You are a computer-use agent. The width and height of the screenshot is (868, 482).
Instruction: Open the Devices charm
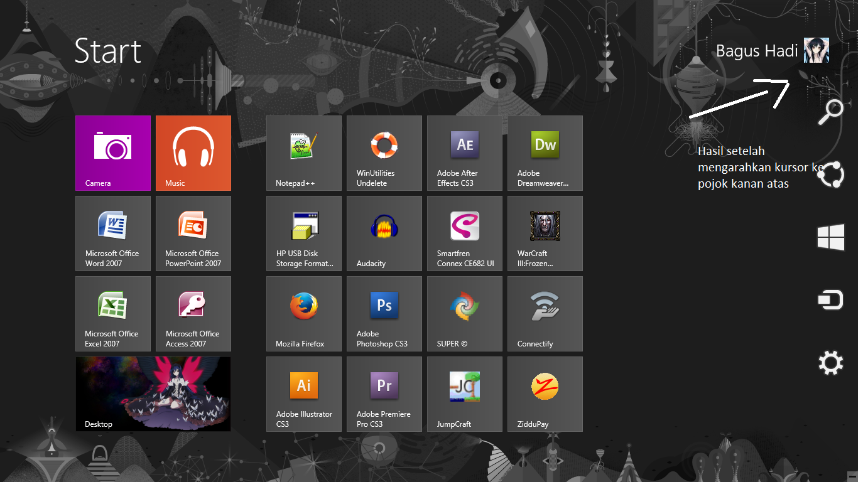[x=830, y=299]
